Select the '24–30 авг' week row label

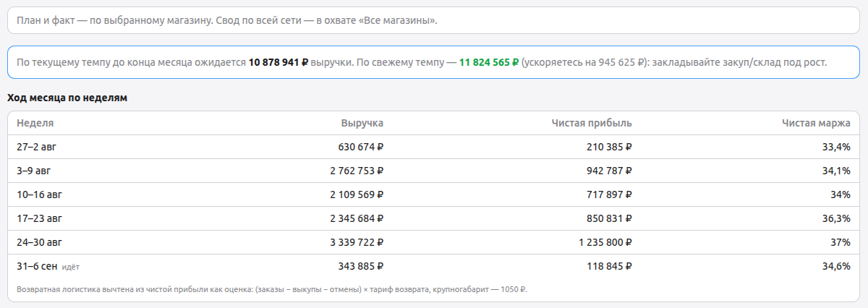(39, 242)
